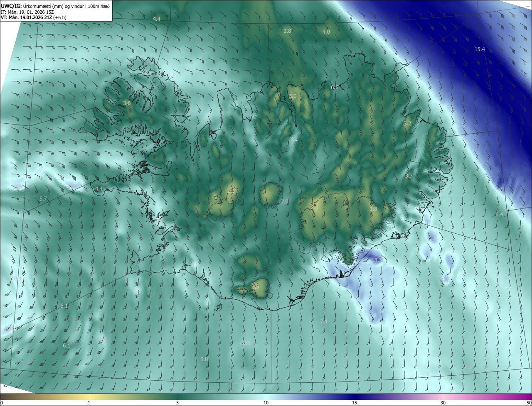532x406 pixels.
Task: Click the 6.8 value label on the map
Action: [204, 359]
